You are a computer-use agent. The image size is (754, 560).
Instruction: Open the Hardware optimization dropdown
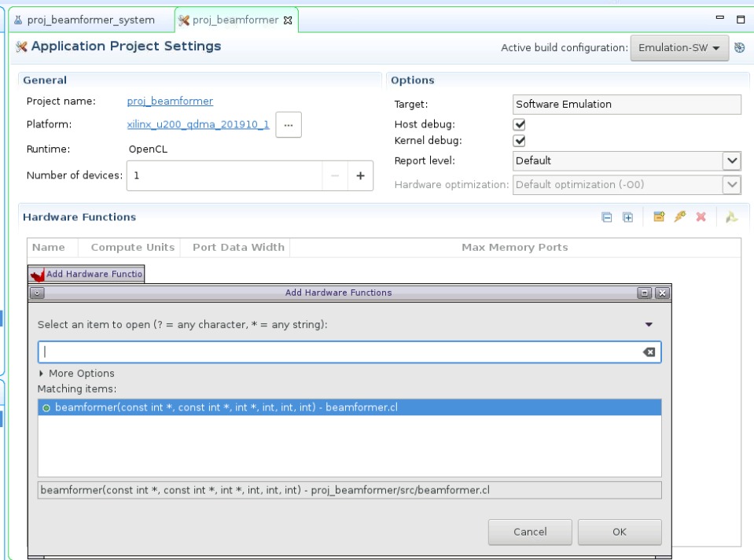tap(731, 185)
